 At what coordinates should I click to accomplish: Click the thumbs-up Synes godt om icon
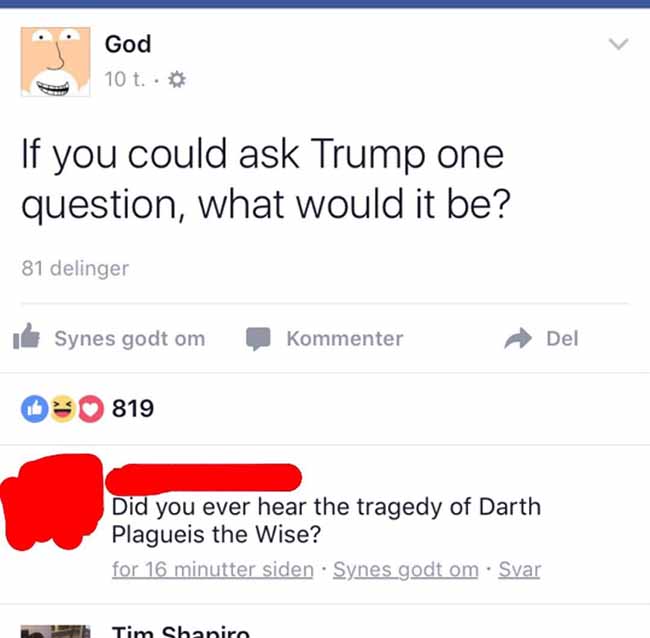26,336
